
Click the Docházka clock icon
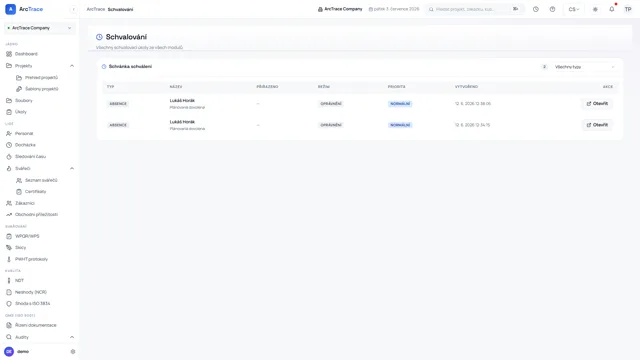point(9,145)
